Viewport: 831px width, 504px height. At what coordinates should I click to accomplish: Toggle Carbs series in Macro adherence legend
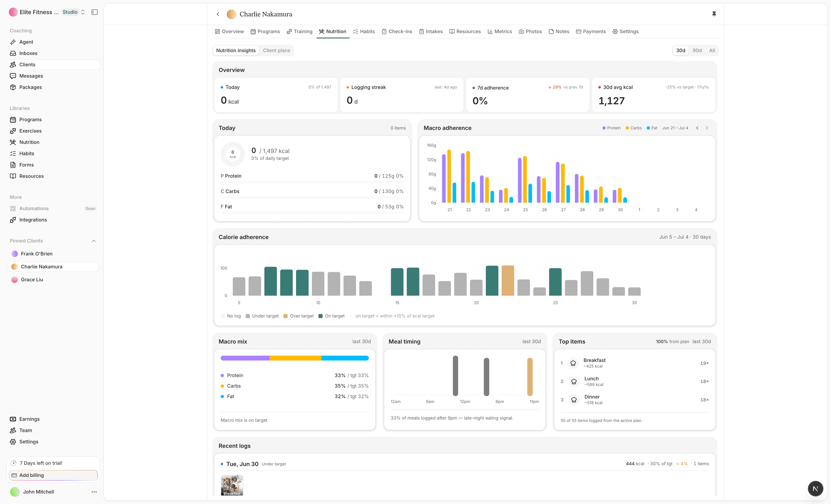634,128
